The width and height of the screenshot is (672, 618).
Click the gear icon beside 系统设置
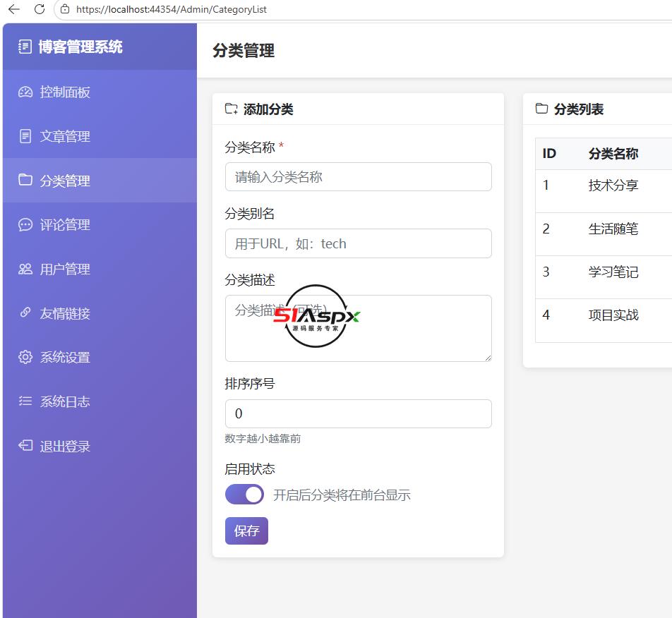pyautogui.click(x=25, y=357)
